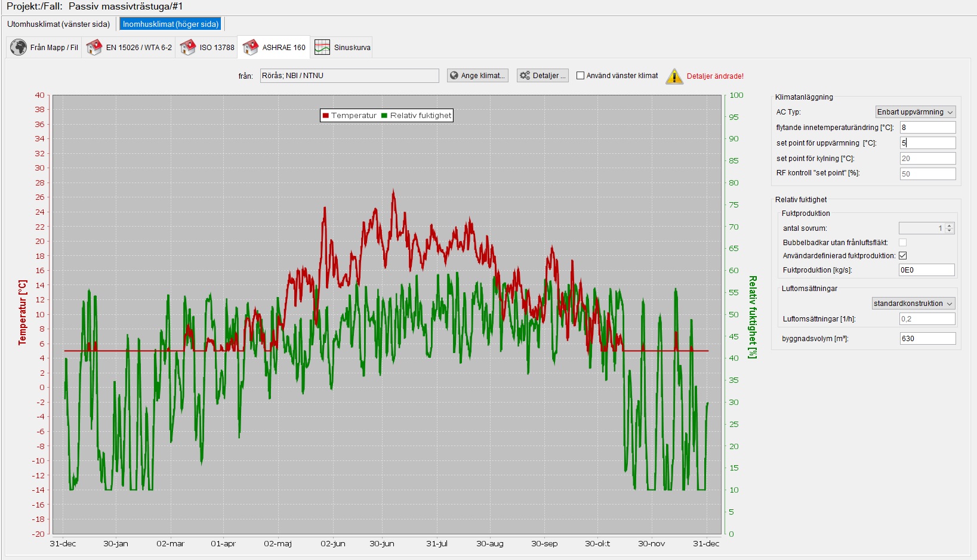Click the ASHRAE 160 house icon
The image size is (977, 560).
(251, 47)
